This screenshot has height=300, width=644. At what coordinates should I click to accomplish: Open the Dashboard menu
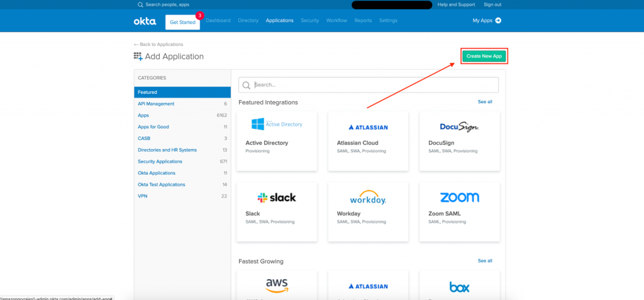218,21
